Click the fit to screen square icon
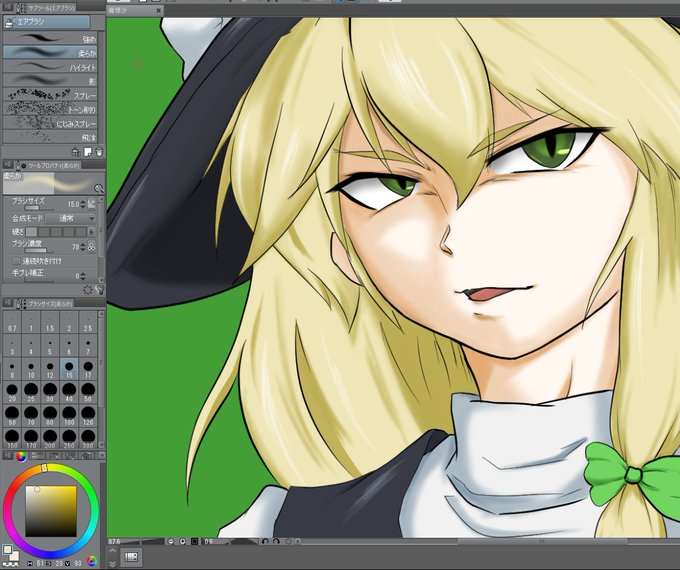This screenshot has width=680, height=570. coord(194,541)
